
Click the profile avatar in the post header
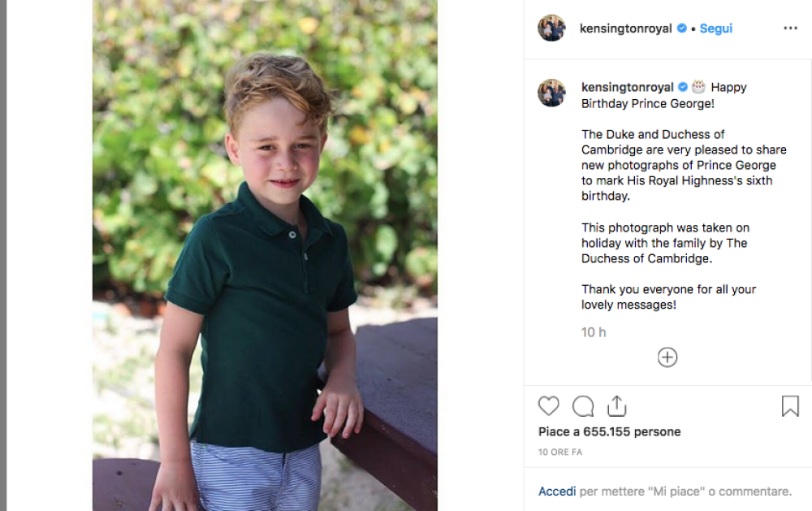tap(551, 28)
